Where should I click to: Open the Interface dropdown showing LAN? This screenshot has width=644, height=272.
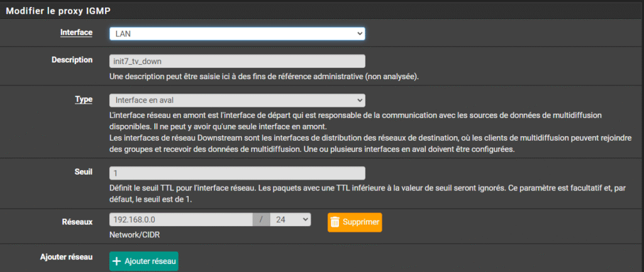click(237, 33)
